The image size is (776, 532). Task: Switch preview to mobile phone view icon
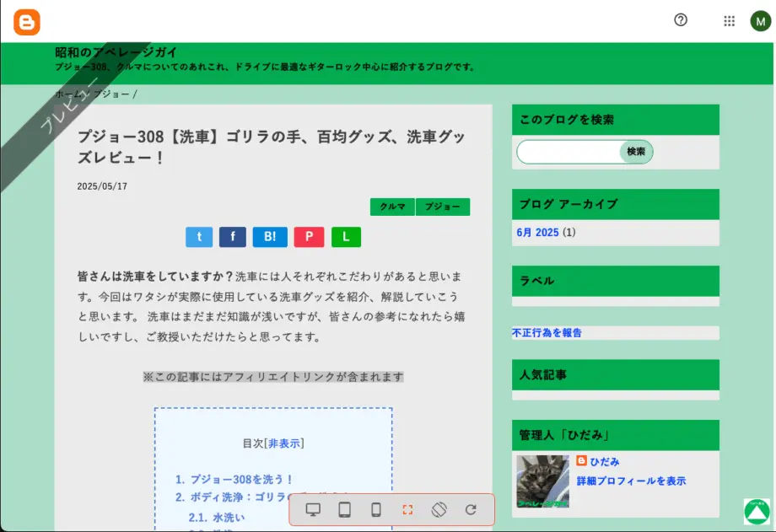tap(376, 509)
